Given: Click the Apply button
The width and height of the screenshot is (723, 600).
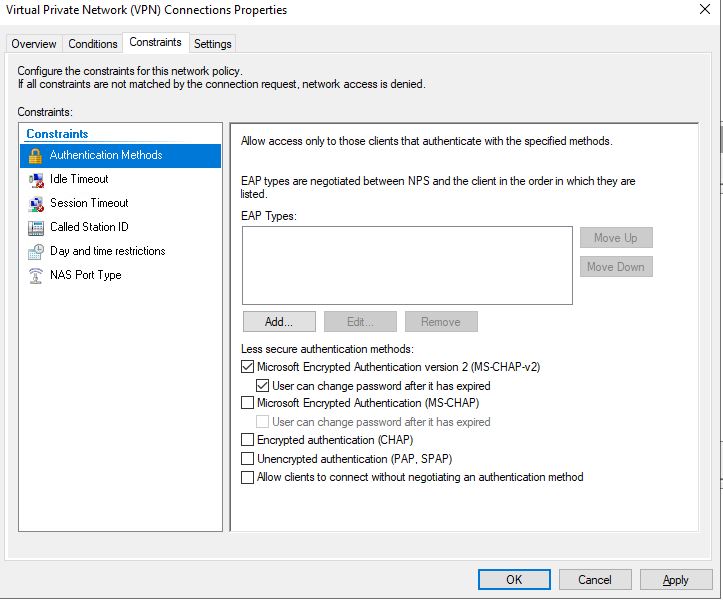Looking at the screenshot, I should click(676, 579).
